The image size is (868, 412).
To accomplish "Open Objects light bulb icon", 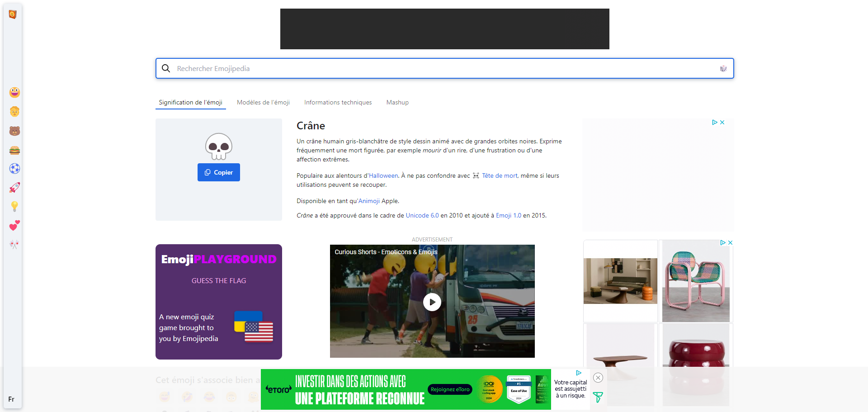I will point(14,207).
